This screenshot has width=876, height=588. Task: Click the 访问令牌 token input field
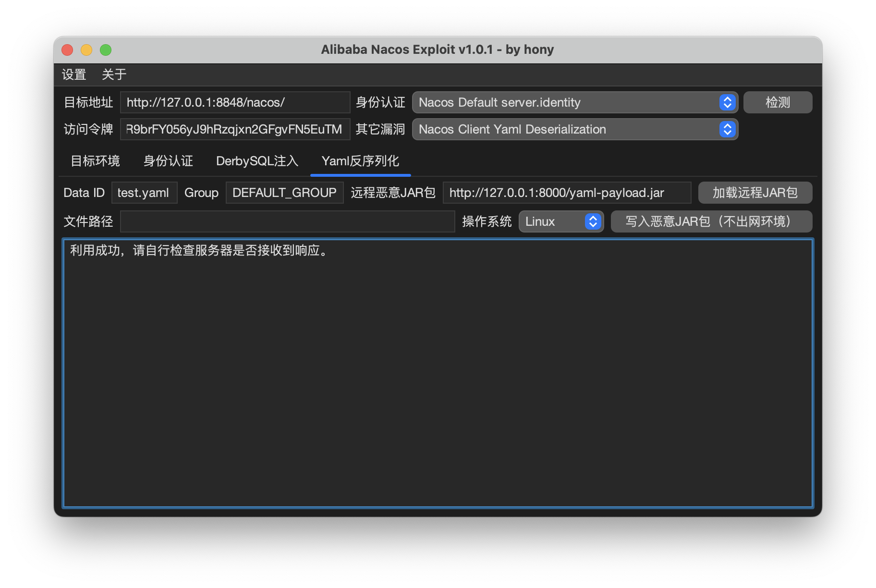point(235,129)
